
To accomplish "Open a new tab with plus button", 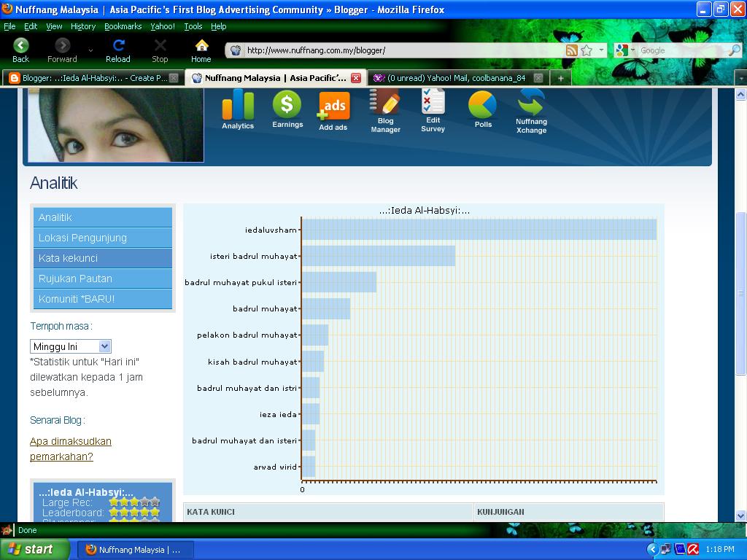I will [561, 78].
